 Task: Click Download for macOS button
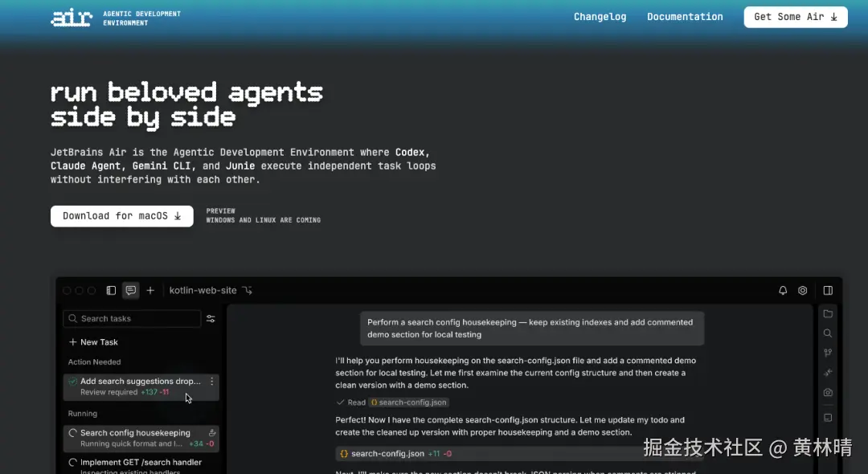coord(122,216)
